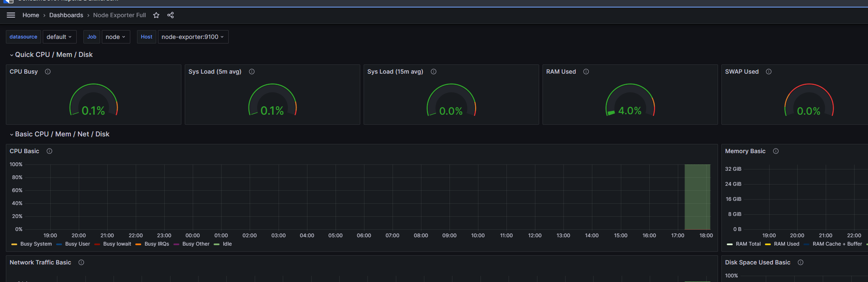Viewport: 868px width, 282px height.
Task: Open the hamburger navigation menu
Action: [x=11, y=15]
